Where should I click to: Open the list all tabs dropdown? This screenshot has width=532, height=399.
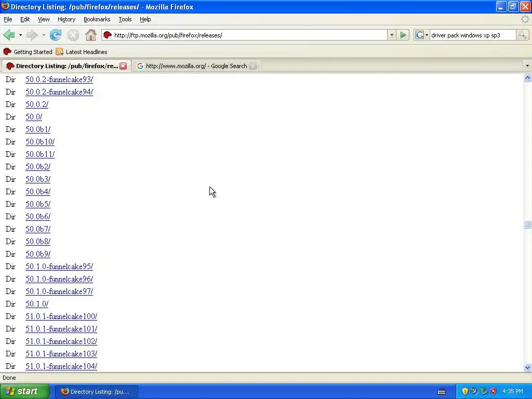[527, 66]
